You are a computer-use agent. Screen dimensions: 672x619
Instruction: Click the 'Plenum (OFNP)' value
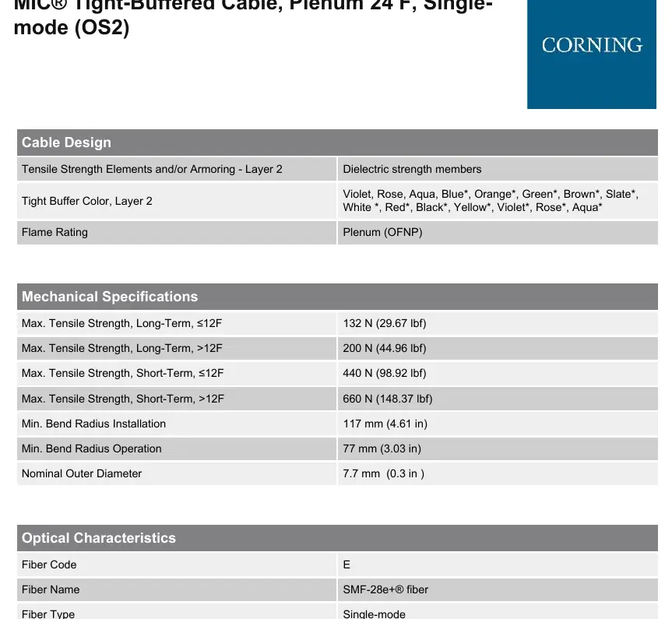382,232
